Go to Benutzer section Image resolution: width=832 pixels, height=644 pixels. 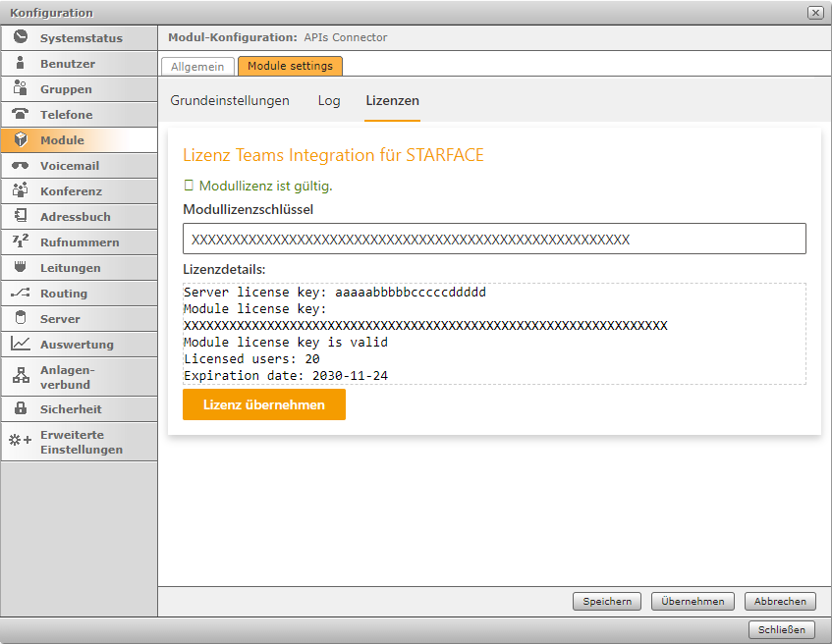pyautogui.click(x=79, y=63)
